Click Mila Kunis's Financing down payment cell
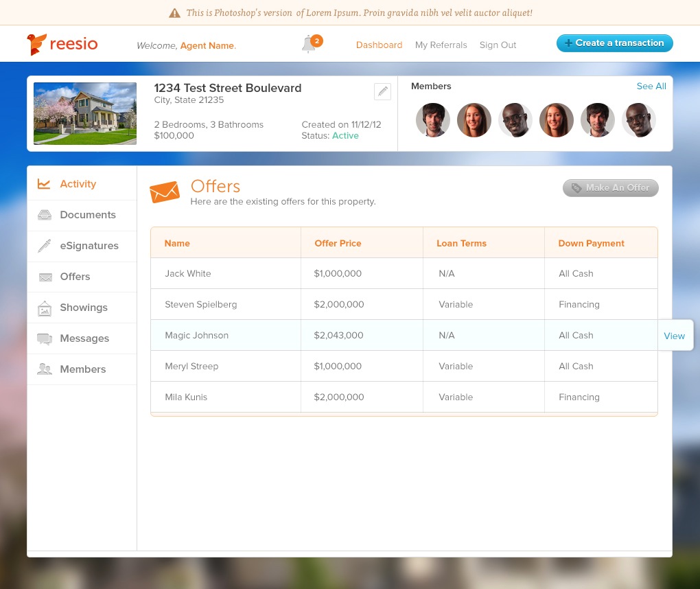Viewport: 700px width, 589px height. [579, 397]
